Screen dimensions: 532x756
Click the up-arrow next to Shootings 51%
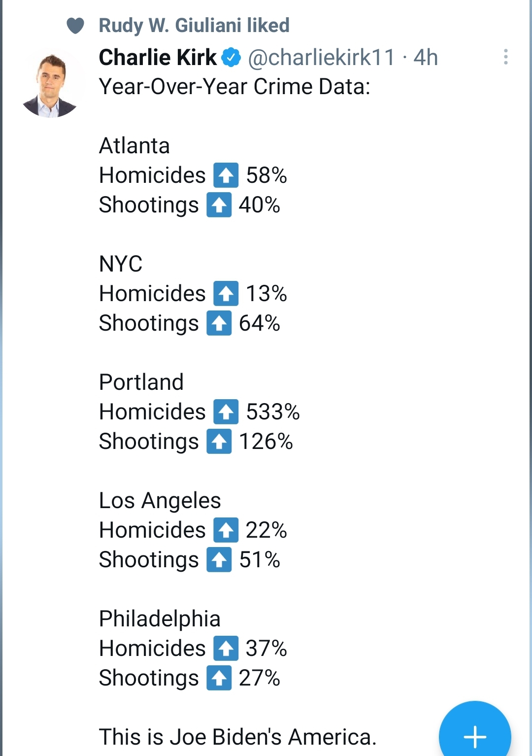pos(219,560)
